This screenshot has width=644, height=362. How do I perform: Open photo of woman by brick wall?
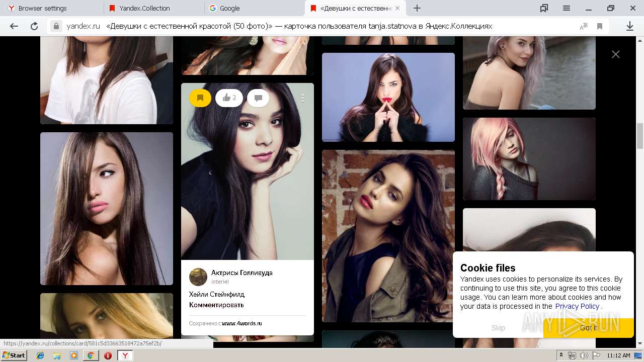388,236
